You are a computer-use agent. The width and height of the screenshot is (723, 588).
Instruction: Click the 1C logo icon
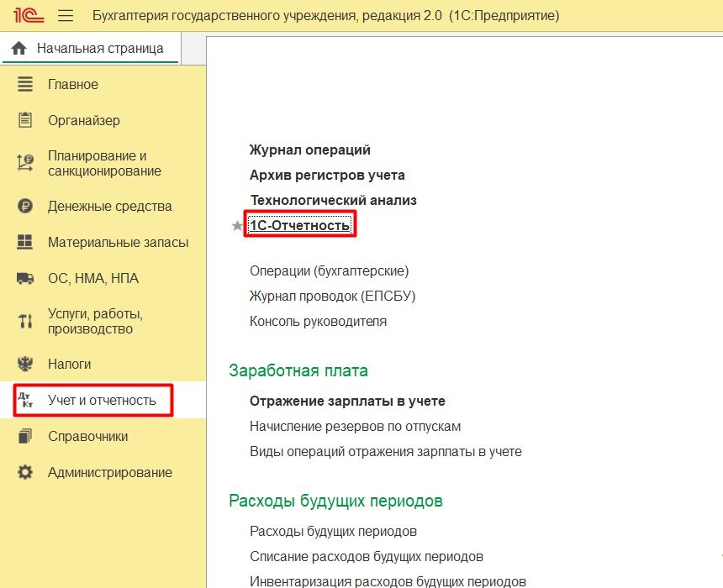[x=29, y=15]
